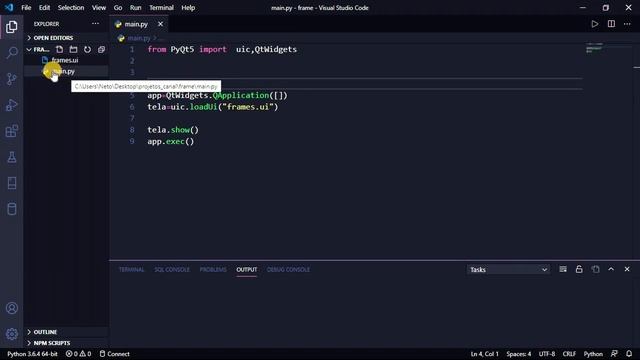Open the Selection menu
The width and height of the screenshot is (640, 360).
(x=71, y=8)
